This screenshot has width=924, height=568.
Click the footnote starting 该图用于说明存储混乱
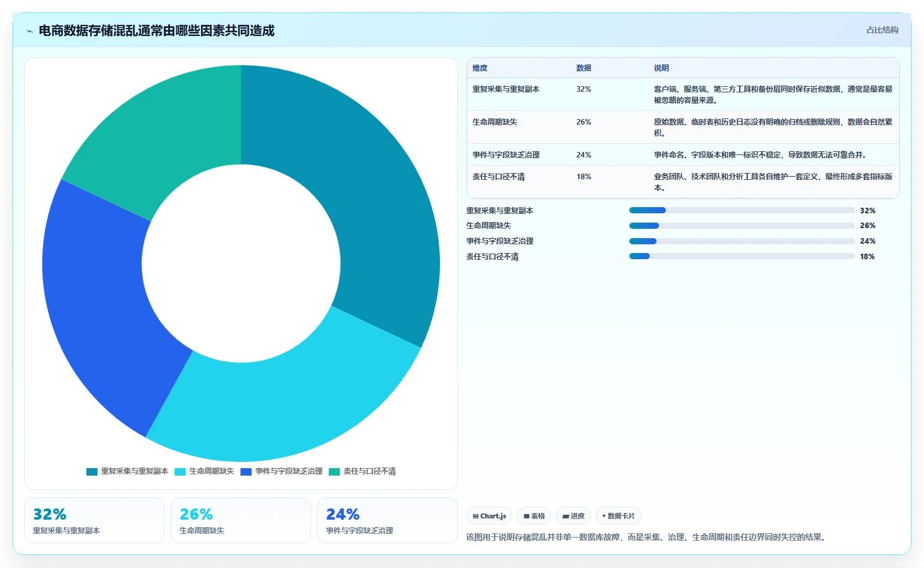(x=647, y=537)
